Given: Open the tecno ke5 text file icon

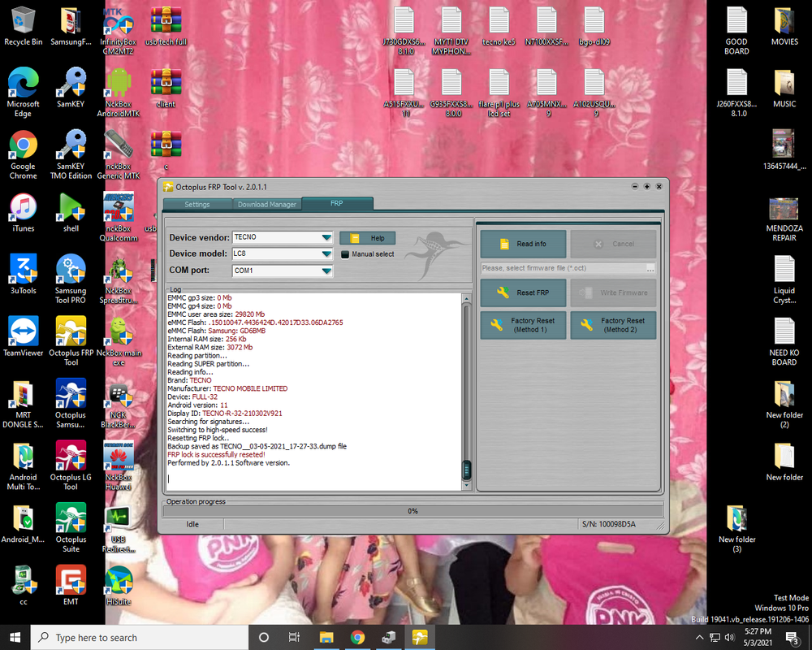Looking at the screenshot, I should tap(499, 26).
